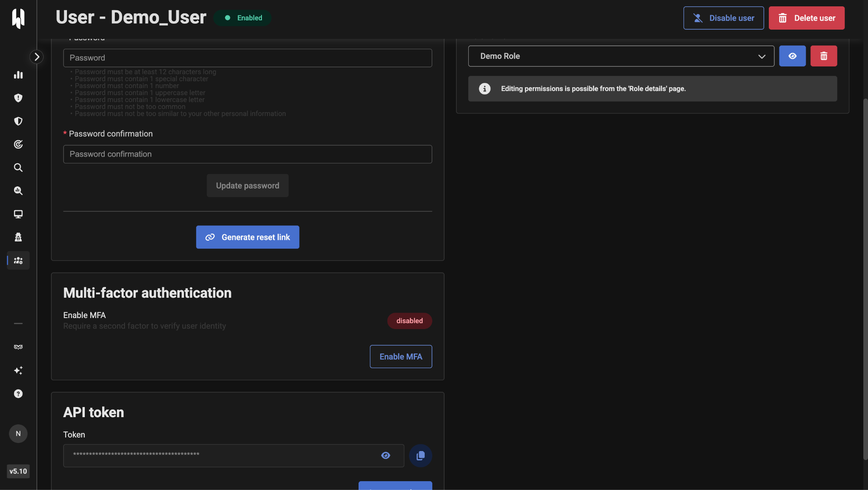This screenshot has height=490, width=868.
Task: Click the Enable MFA button
Action: (401, 357)
